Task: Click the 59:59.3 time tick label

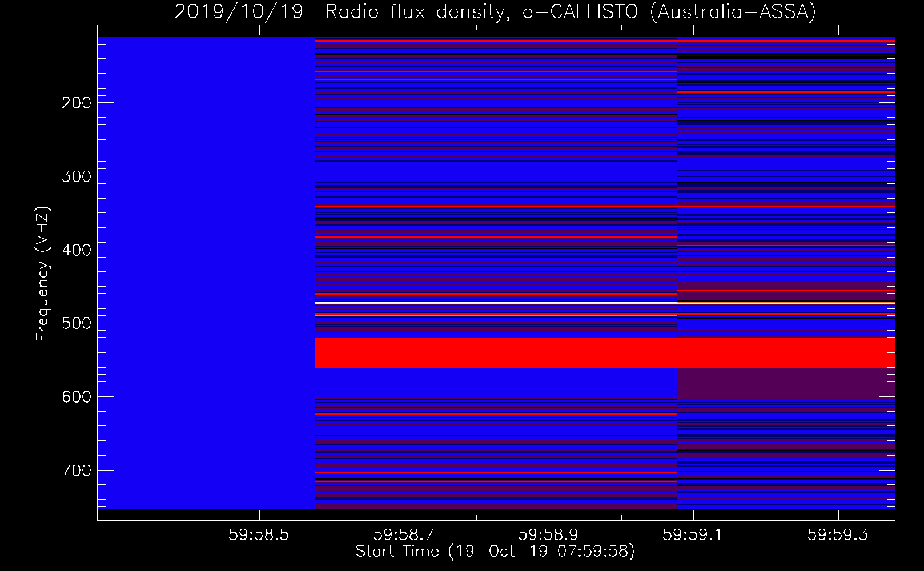Action: click(838, 534)
